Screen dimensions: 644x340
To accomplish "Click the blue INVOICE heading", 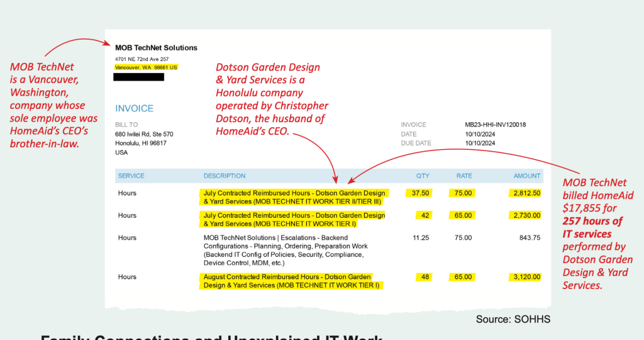I will (x=135, y=108).
